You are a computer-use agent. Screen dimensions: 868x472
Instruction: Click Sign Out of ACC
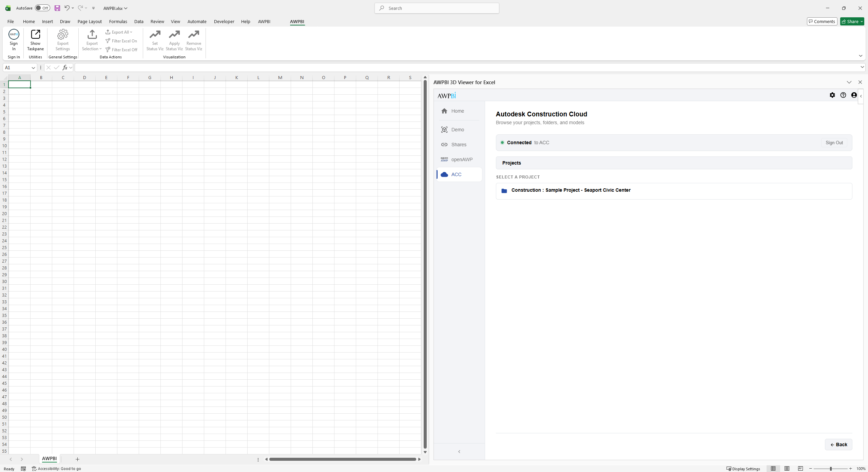(x=834, y=143)
